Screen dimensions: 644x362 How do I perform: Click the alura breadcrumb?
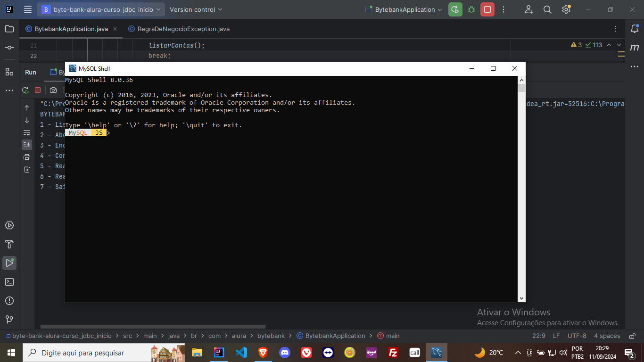239,336
